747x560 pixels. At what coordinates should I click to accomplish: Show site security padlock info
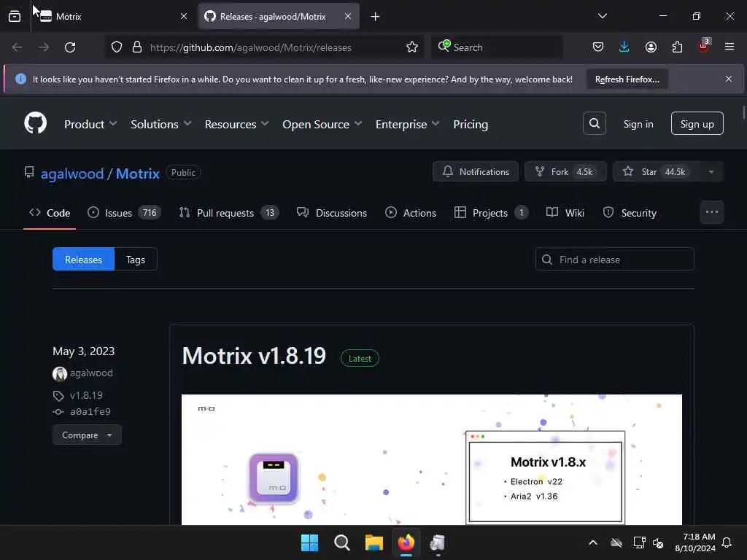(x=137, y=47)
